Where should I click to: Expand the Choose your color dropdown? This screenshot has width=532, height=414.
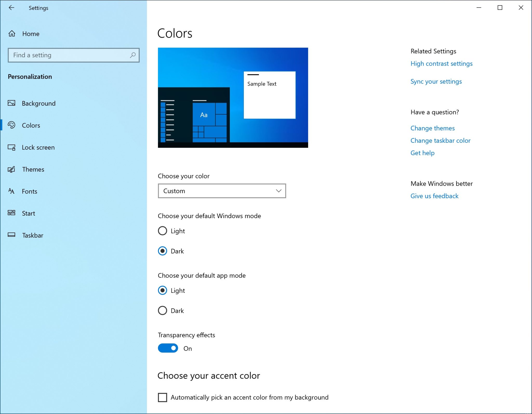tap(222, 191)
